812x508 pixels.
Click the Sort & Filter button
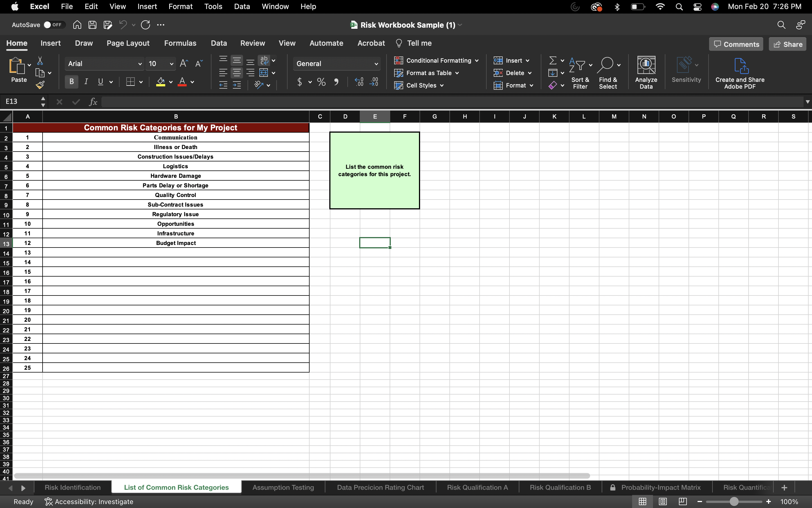(x=580, y=73)
